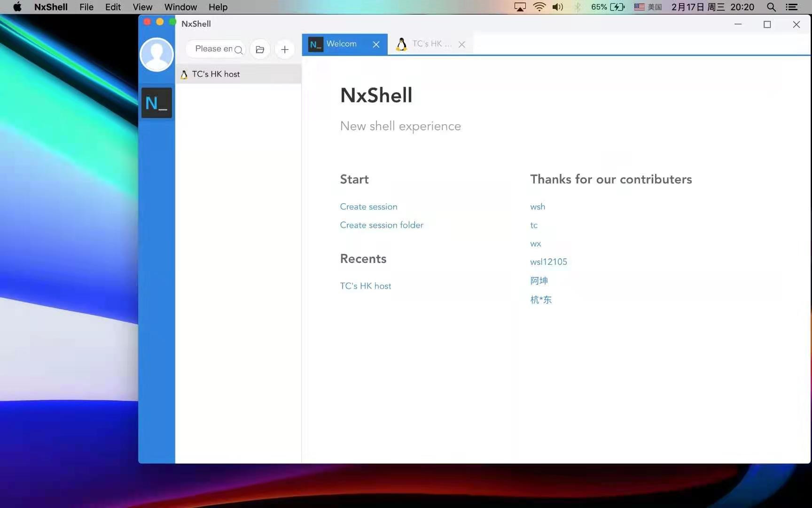This screenshot has width=812, height=508.
Task: Click the red macOS close button
Action: pyautogui.click(x=147, y=22)
